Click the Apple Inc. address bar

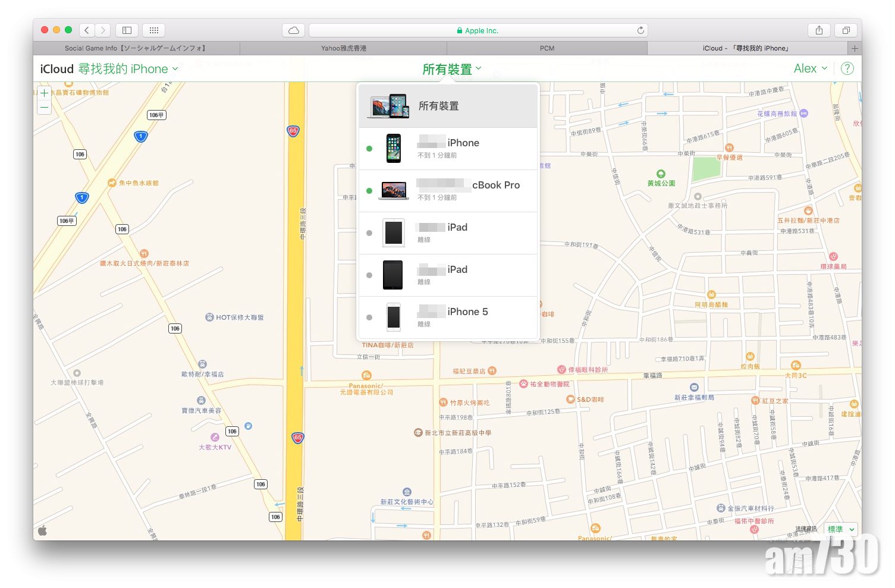click(x=478, y=30)
